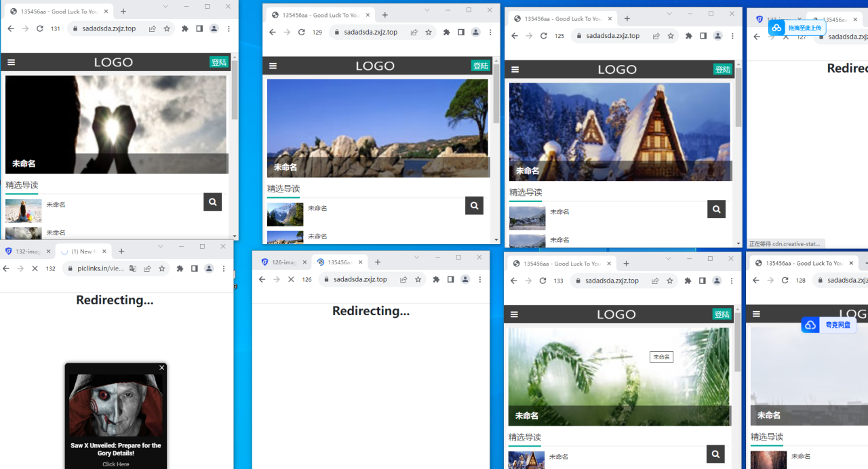Click the 夸克网盘 cloud button
This screenshot has width=868, height=469.
pyautogui.click(x=828, y=325)
